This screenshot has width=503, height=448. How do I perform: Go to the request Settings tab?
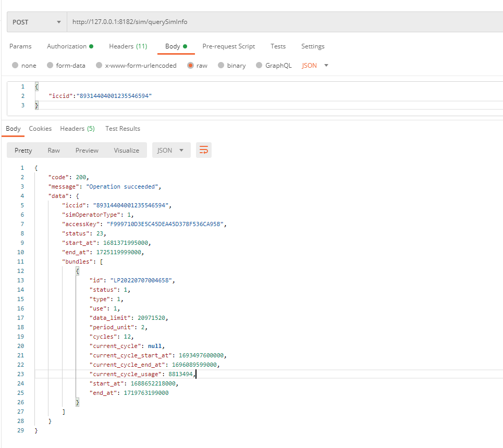[x=313, y=46]
